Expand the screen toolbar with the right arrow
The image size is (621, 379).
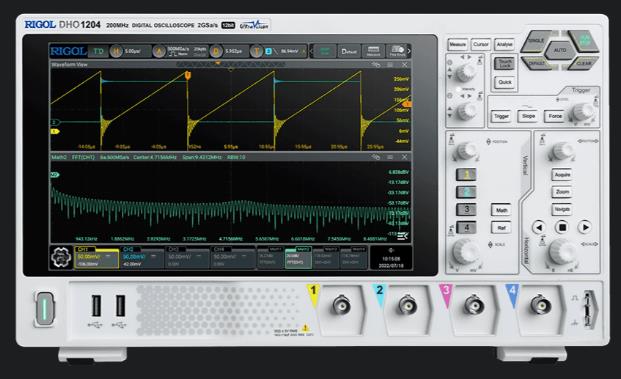click(409, 51)
